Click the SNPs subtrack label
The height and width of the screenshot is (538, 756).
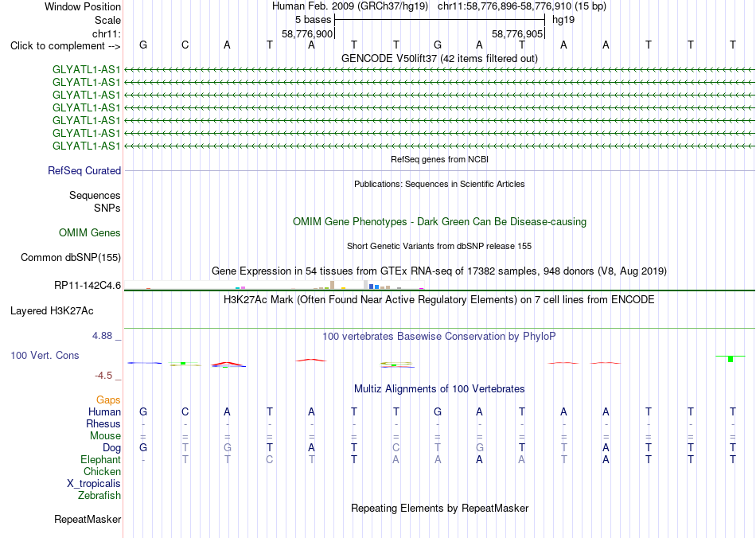click(107, 208)
